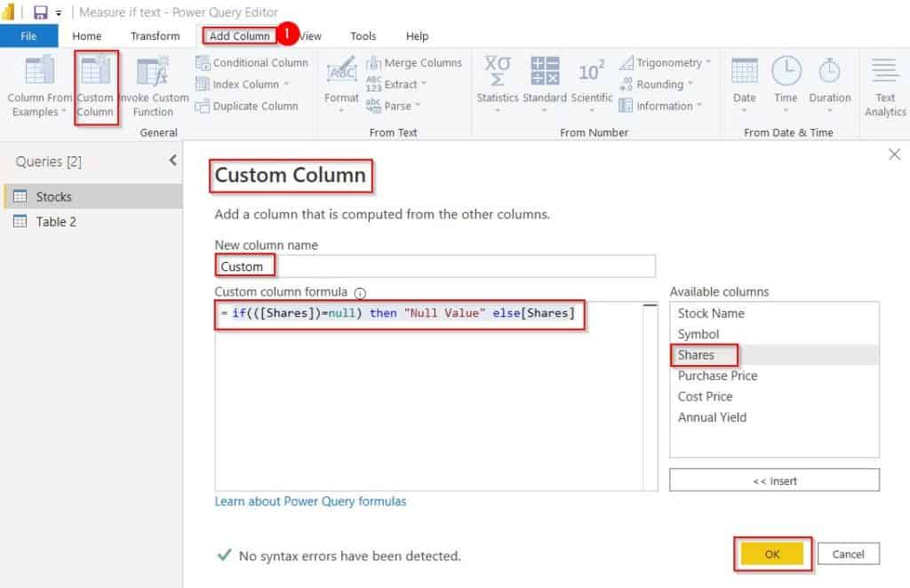910x588 pixels.
Task: Click the New column name input field
Action: (x=435, y=266)
